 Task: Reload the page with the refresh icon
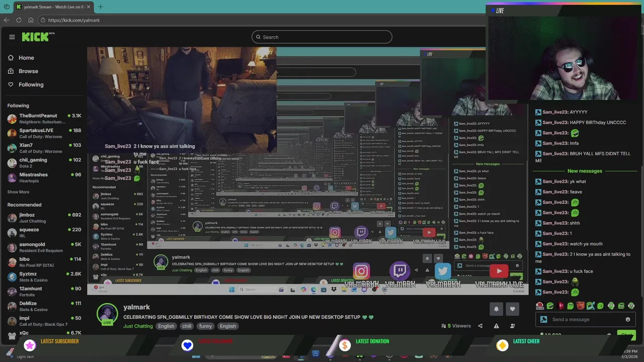(19, 20)
